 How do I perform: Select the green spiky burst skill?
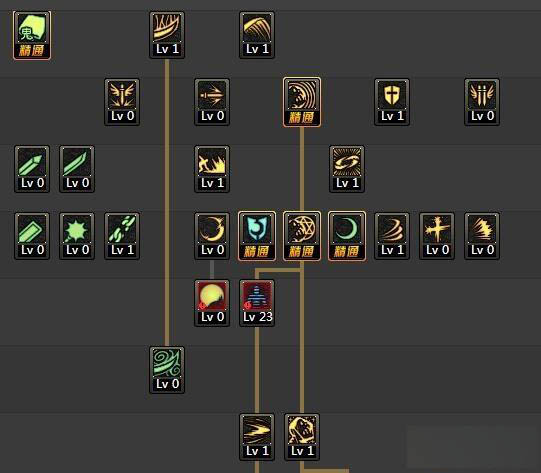[x=77, y=236]
